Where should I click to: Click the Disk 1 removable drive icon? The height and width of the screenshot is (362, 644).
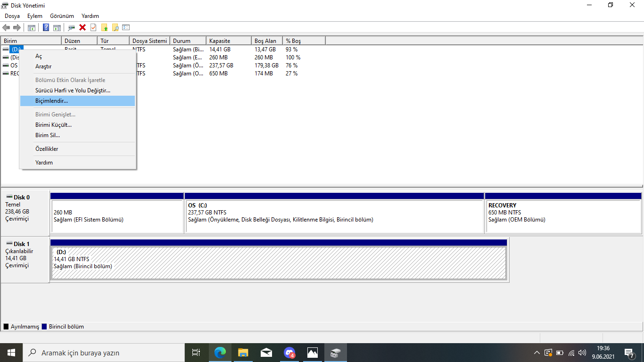pos(9,244)
